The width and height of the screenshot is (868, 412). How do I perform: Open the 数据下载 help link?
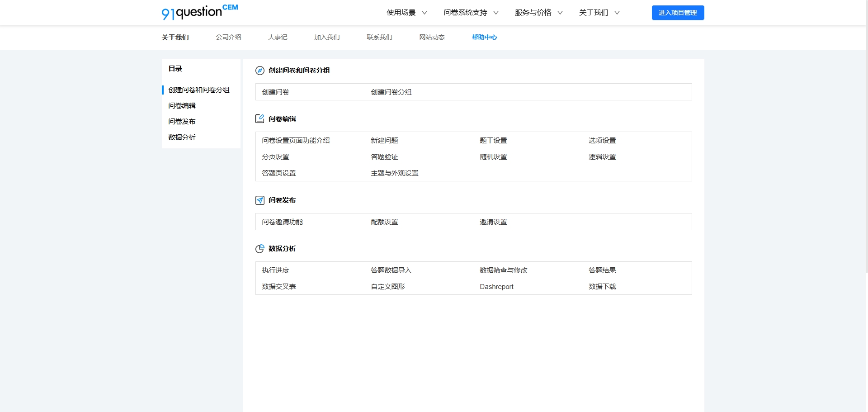click(602, 287)
